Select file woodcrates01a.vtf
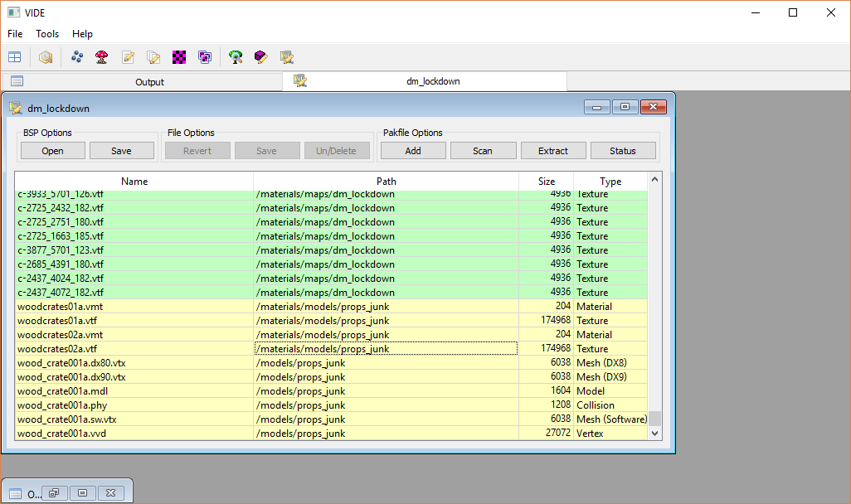Image resolution: width=851 pixels, height=504 pixels. click(331, 321)
